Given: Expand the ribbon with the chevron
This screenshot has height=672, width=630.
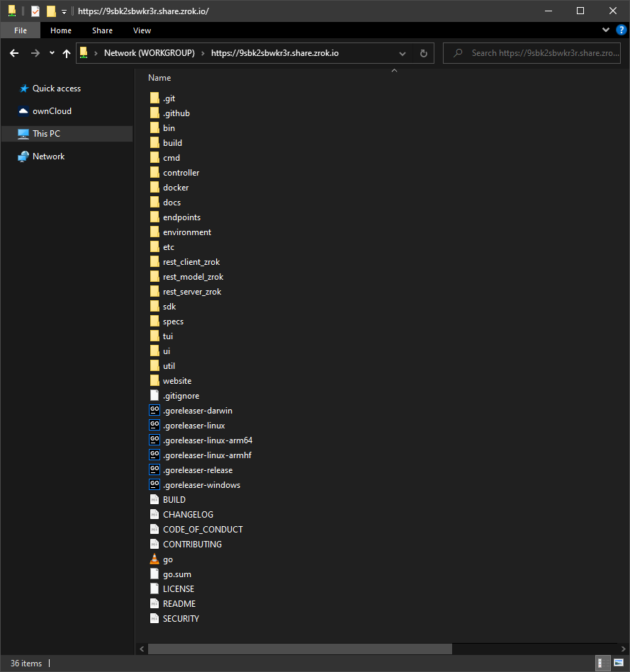Looking at the screenshot, I should (x=606, y=30).
